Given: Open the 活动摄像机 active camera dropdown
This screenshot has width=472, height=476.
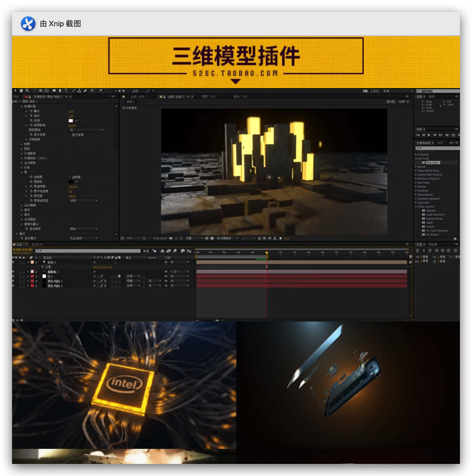Looking at the screenshot, I should [x=227, y=238].
